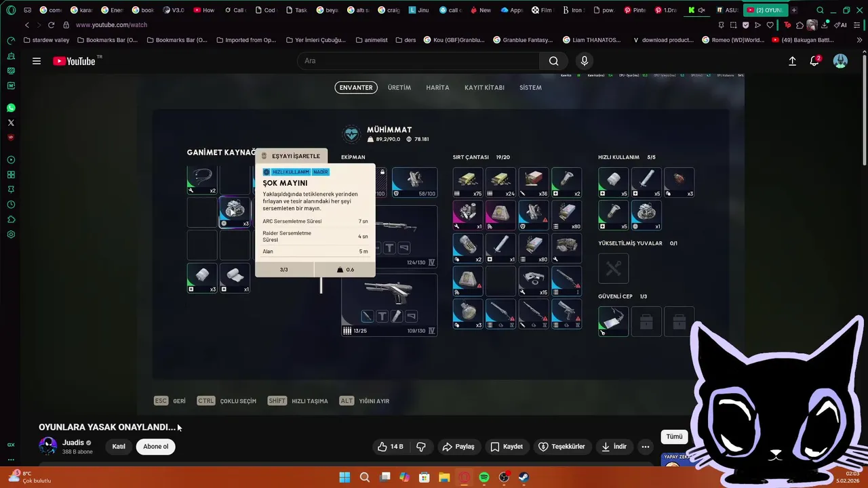Open Steam from the Windows taskbar

click(524, 477)
